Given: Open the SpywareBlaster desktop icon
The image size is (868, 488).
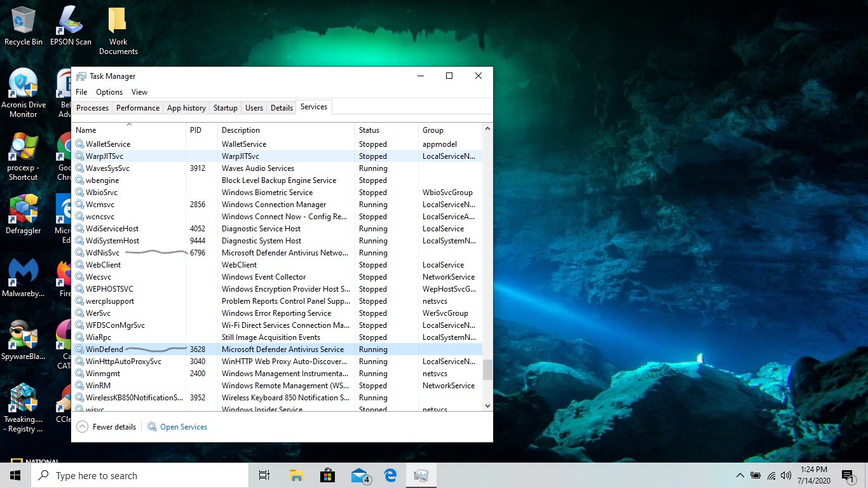Looking at the screenshot, I should (x=24, y=341).
